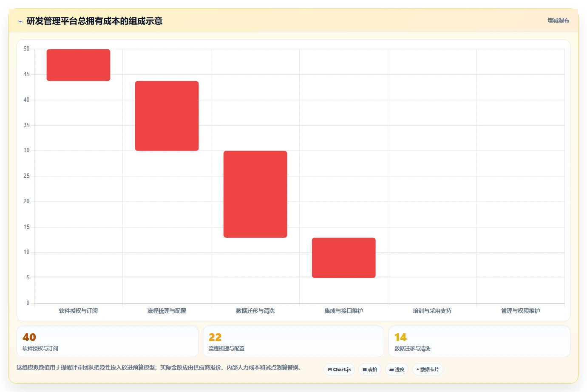Select the 数据卡片 chip
The image size is (587, 392).
[x=428, y=369]
